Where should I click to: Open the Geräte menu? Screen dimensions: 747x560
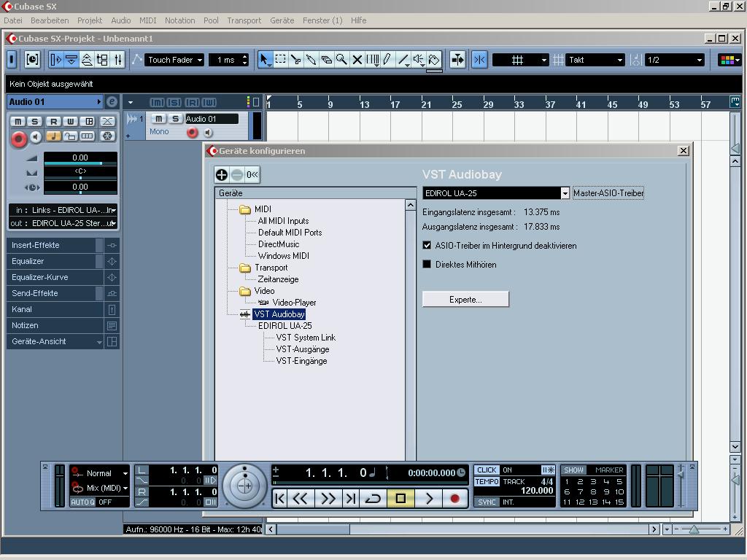coord(282,20)
